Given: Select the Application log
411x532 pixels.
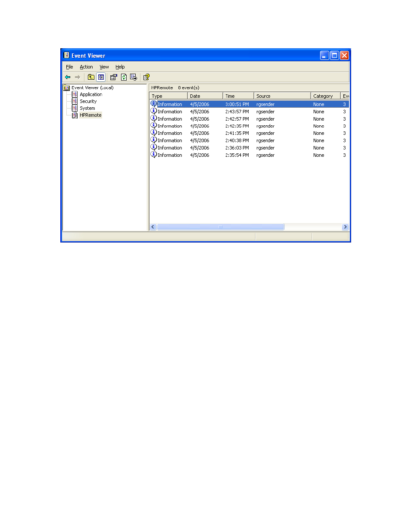Looking at the screenshot, I should [91, 94].
